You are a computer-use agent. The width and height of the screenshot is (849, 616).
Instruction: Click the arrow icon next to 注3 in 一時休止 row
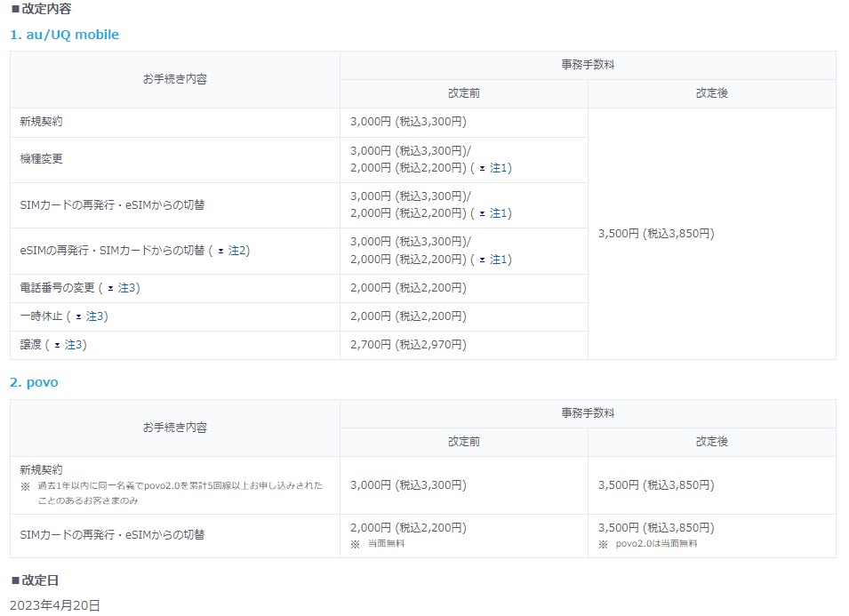[x=78, y=316]
